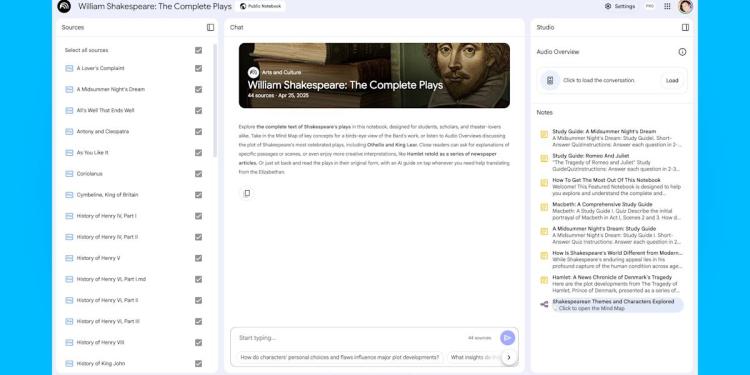Click source icon for As You Like It

click(x=69, y=153)
